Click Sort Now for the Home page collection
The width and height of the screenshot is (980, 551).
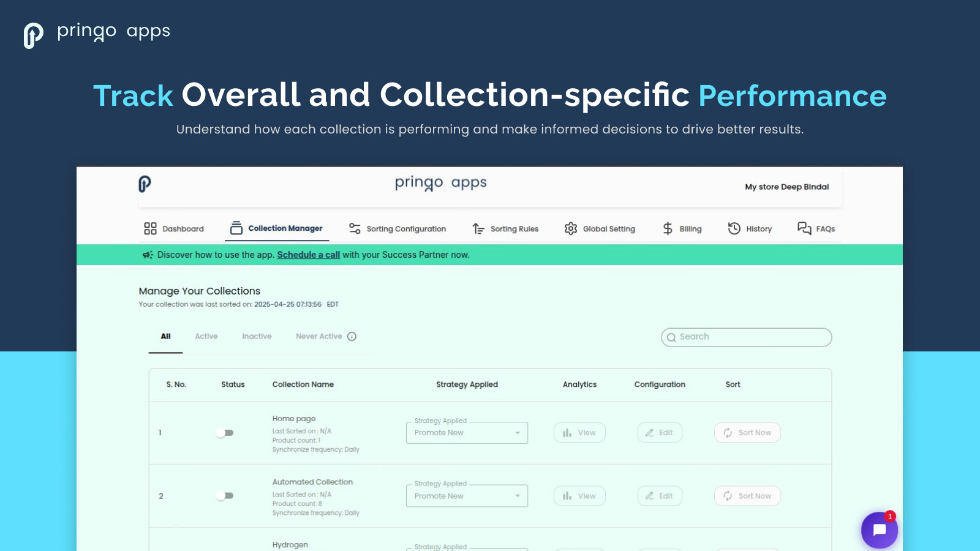[x=747, y=433]
